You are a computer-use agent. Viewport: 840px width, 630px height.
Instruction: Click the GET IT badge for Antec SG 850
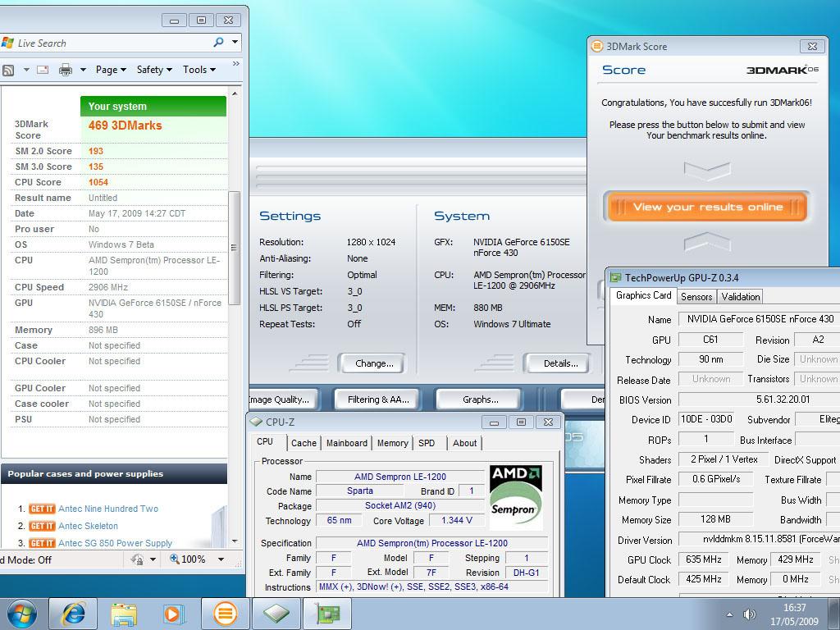pos(42,543)
